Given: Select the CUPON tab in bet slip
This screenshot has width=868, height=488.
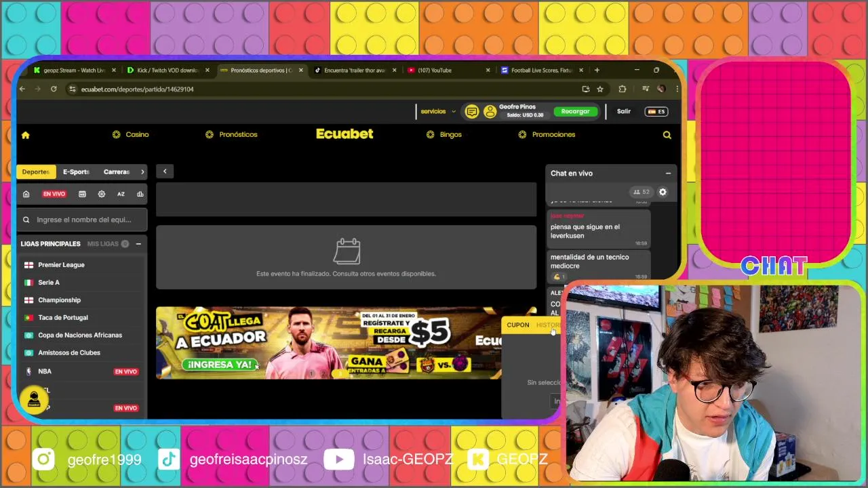Looking at the screenshot, I should tap(518, 325).
